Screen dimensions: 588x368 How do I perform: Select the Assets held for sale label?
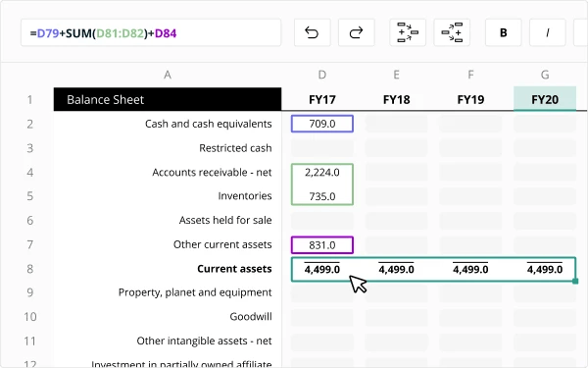225,220
